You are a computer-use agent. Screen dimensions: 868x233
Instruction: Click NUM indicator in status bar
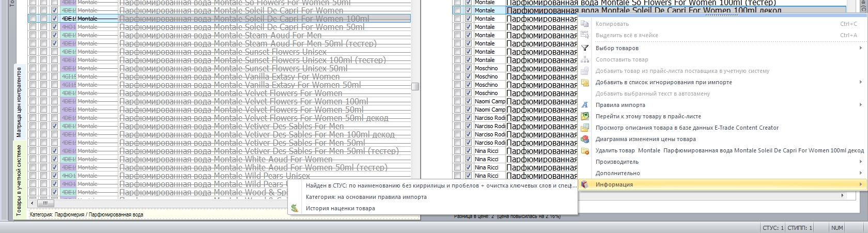837,227
